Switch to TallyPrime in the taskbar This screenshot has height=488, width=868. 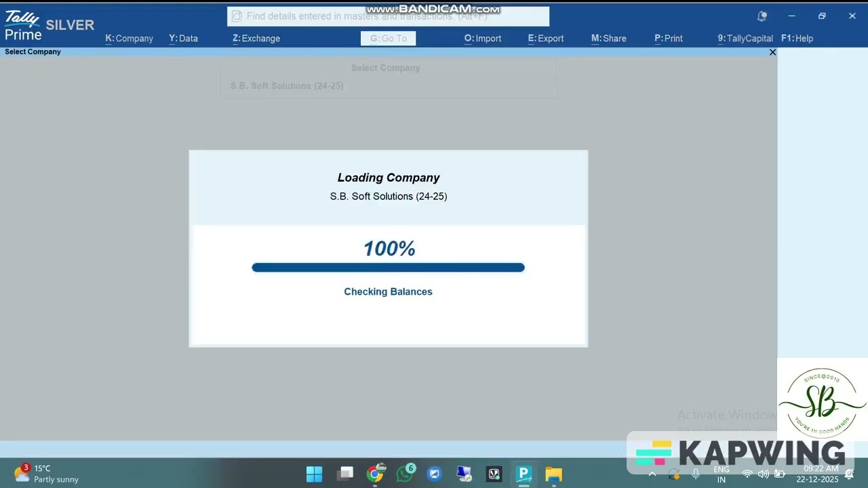[x=524, y=474]
